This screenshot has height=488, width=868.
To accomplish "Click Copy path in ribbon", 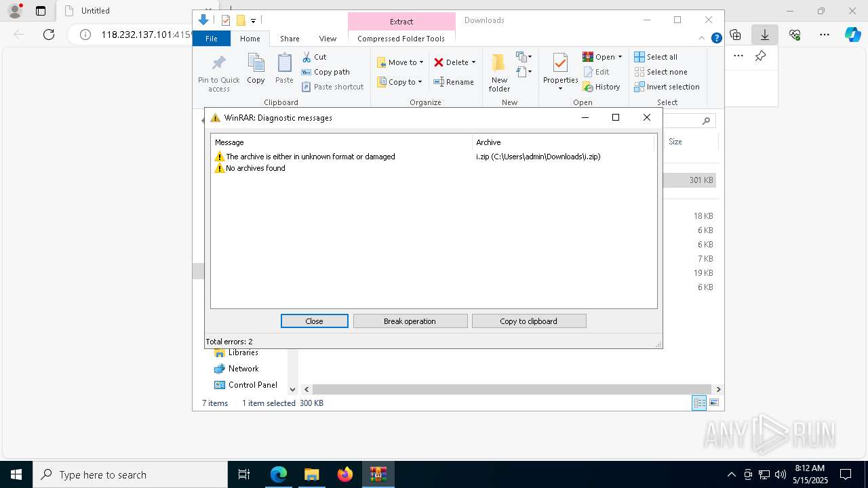I will coord(325,72).
